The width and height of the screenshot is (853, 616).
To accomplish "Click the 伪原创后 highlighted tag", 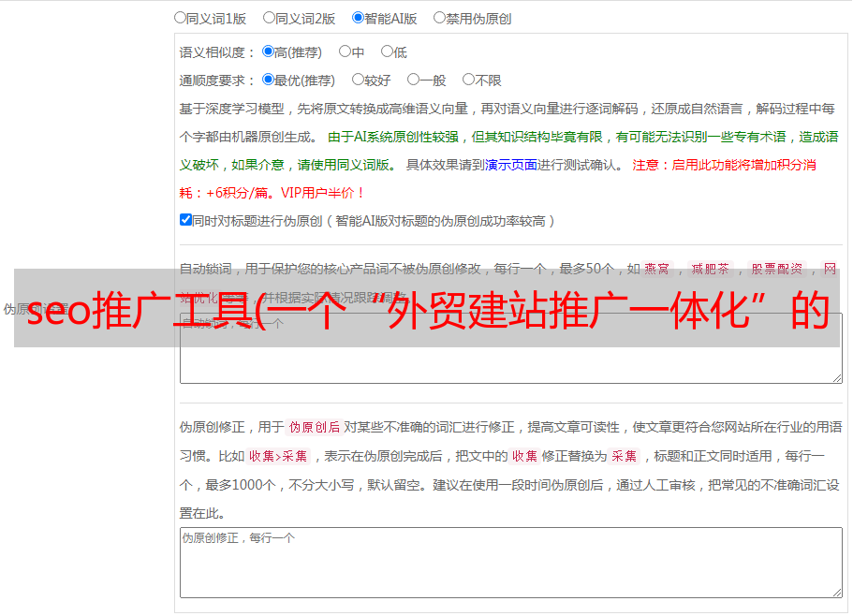I will coord(315,427).
